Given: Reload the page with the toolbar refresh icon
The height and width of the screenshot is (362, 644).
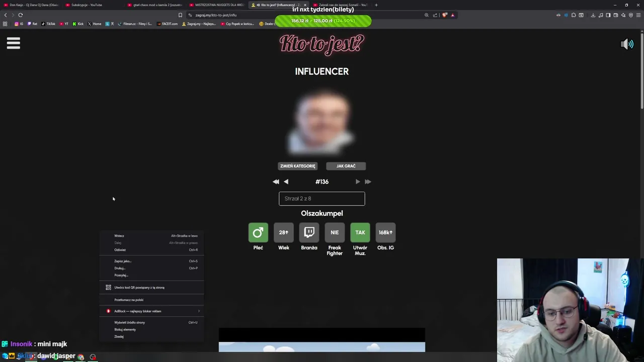Looking at the screenshot, I should (x=21, y=15).
